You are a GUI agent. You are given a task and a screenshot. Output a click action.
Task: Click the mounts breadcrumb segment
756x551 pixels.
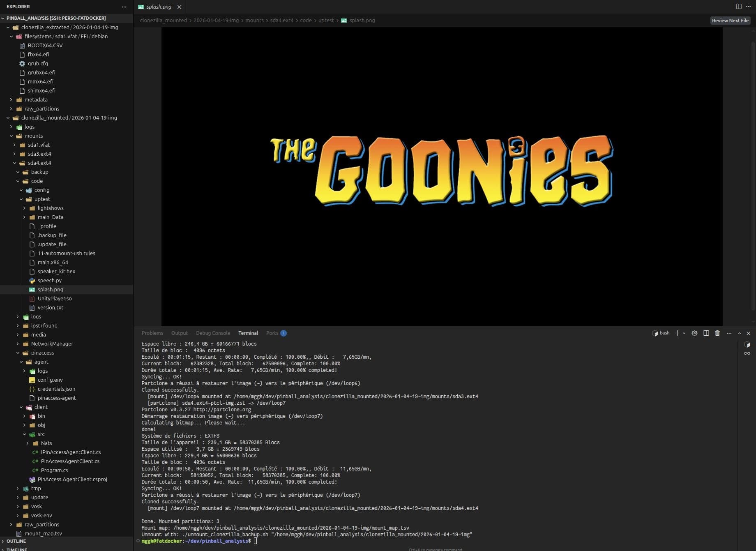click(x=254, y=21)
